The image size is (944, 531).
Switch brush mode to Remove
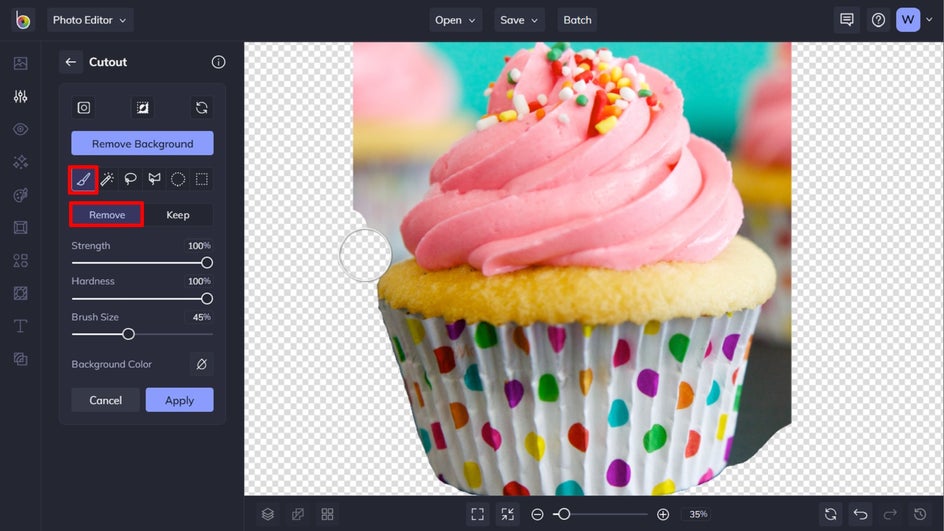(x=107, y=215)
